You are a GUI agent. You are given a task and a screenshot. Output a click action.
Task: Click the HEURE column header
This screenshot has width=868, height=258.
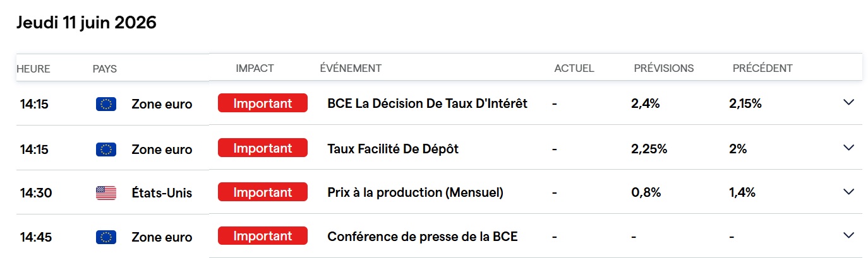[33, 69]
